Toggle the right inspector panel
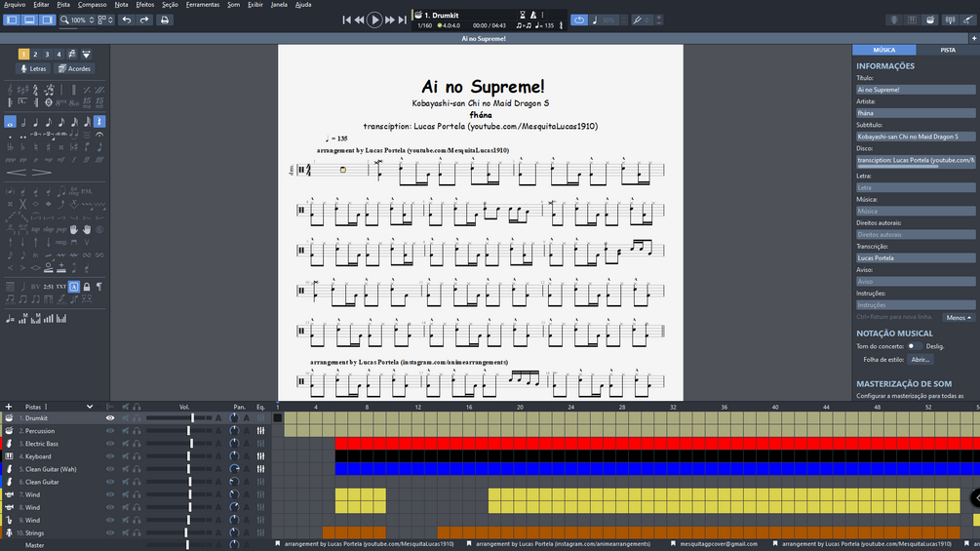 click(47, 20)
